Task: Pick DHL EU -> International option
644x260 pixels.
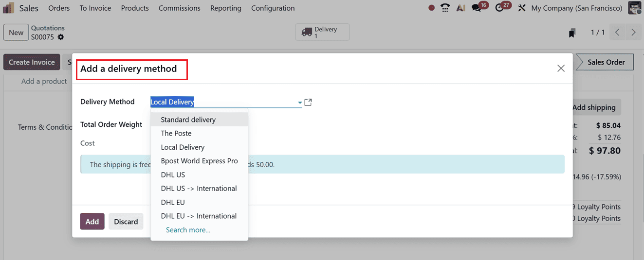Action: pyautogui.click(x=200, y=216)
